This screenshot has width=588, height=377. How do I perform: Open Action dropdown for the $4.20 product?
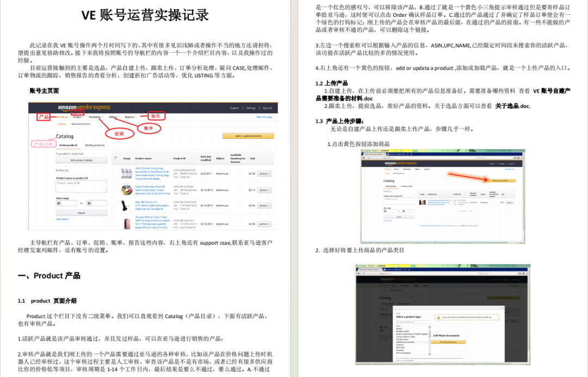(265, 174)
